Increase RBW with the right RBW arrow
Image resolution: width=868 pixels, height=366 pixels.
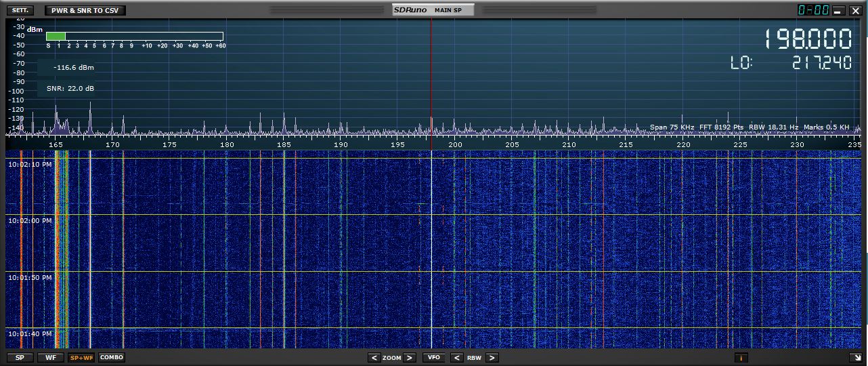click(x=492, y=358)
